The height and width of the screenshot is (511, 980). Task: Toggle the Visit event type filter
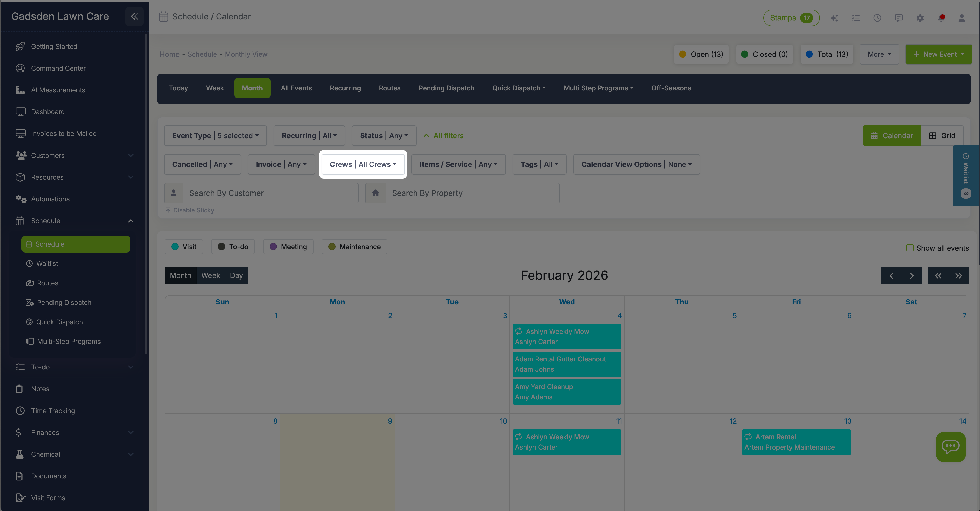tap(184, 247)
